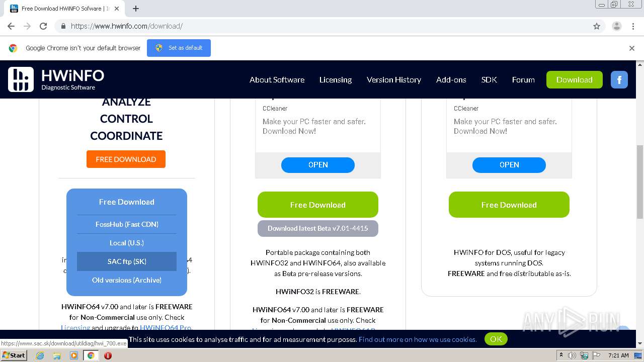Screen dimensions: 644x362
Task: Click OPEN in middle CCleaner ad
Action: pos(317,165)
